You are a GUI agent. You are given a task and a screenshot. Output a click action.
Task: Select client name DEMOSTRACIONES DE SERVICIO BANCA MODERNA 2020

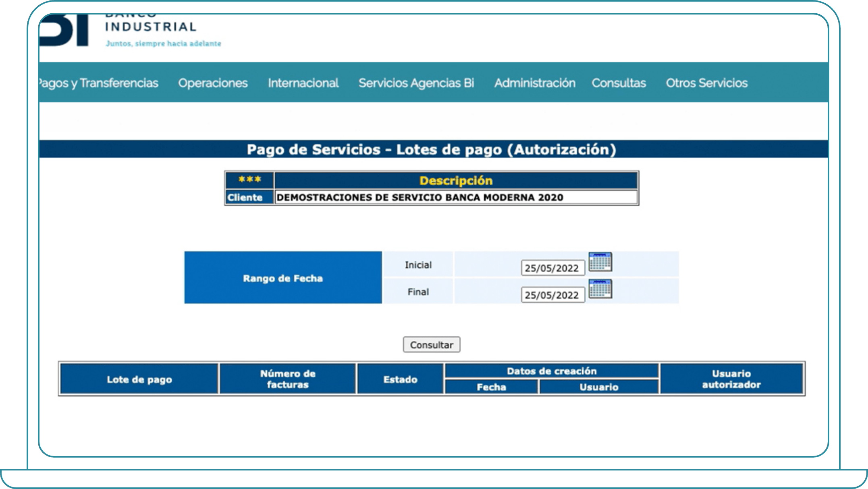coord(420,197)
